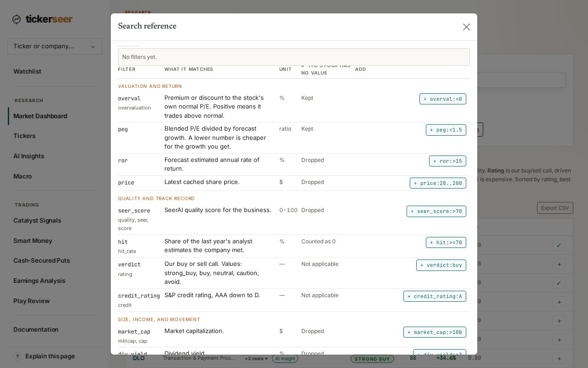Go to Cash-Secured Puts
Viewport: 588px width, 368px height.
click(41, 260)
